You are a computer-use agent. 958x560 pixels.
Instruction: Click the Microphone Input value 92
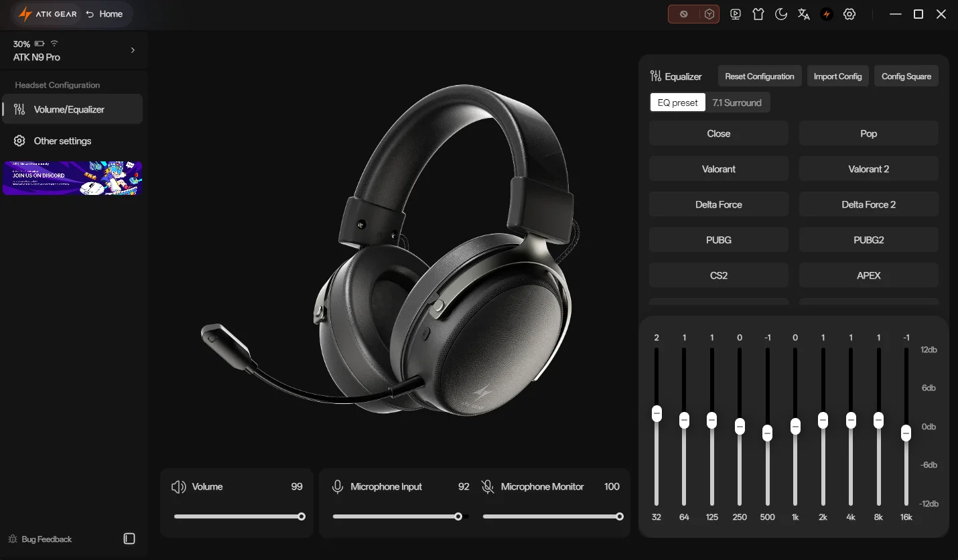pos(464,487)
